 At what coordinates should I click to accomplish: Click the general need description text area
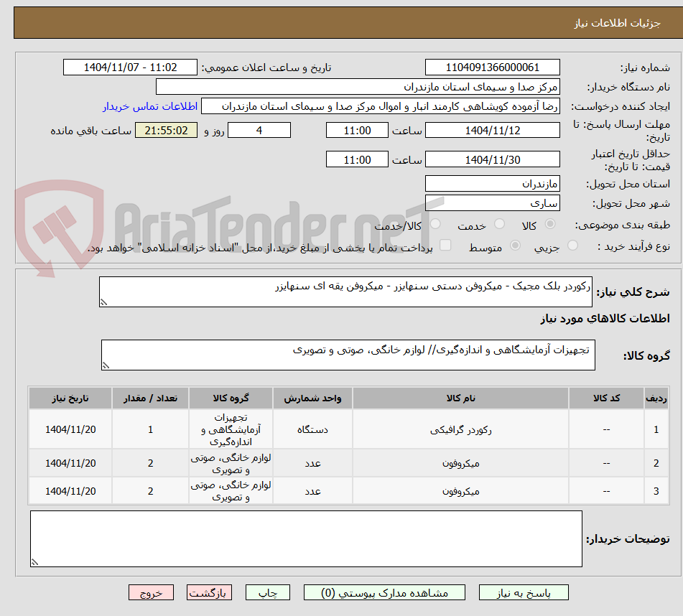(x=345, y=291)
